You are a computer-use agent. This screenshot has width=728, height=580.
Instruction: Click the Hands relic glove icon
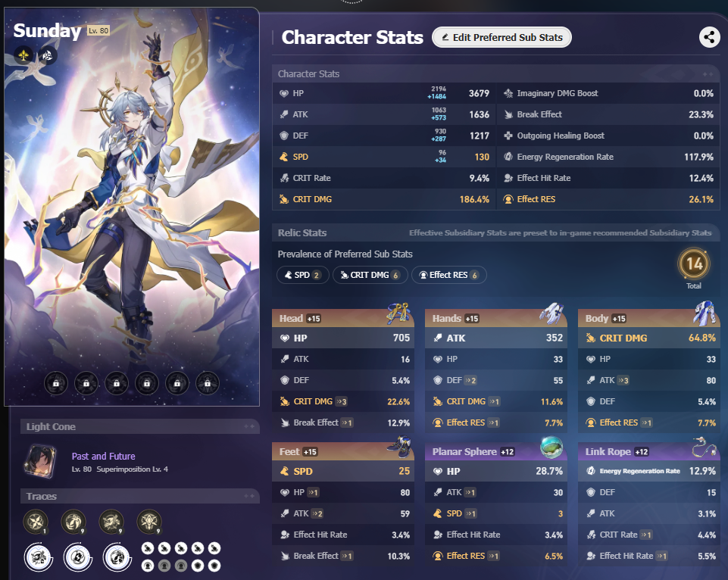[551, 313]
